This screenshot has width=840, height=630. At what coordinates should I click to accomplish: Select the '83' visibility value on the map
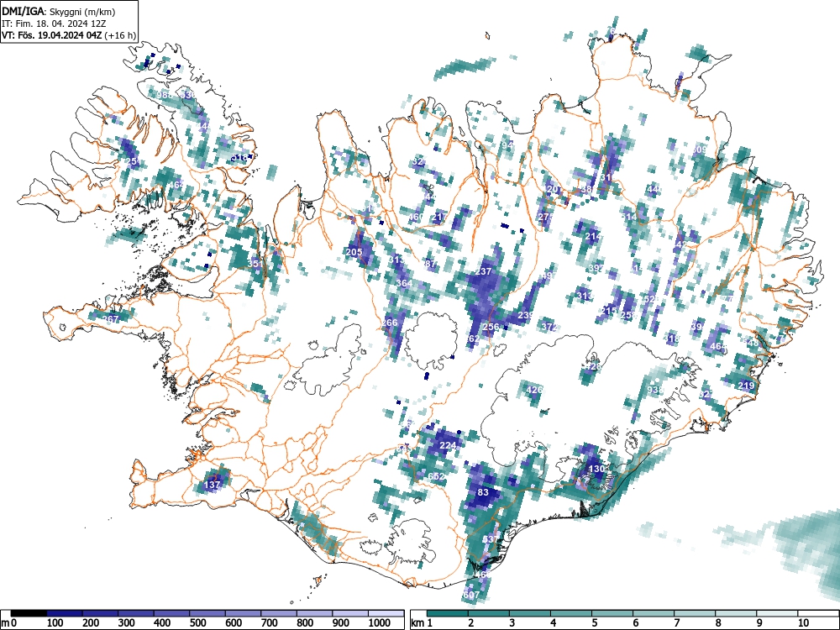(x=483, y=492)
